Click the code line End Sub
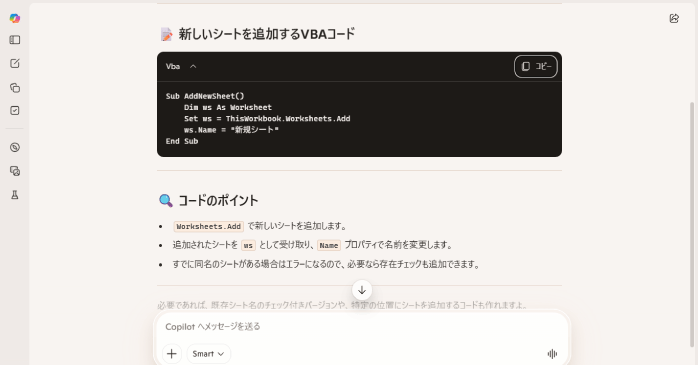Screen dimensions: 698x365 [x=182, y=141]
